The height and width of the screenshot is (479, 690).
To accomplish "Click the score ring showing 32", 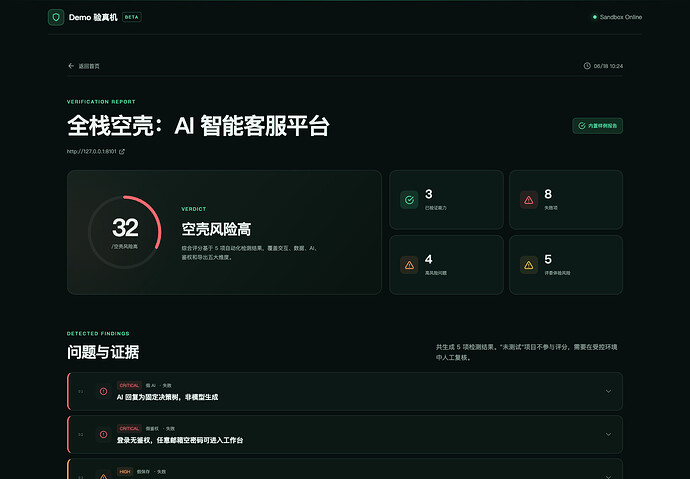I will pyautogui.click(x=125, y=232).
